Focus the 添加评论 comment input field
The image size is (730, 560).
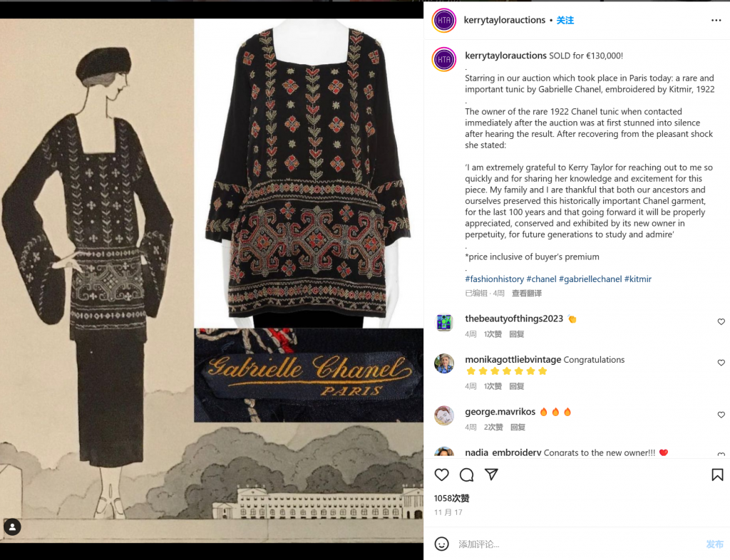coord(577,544)
